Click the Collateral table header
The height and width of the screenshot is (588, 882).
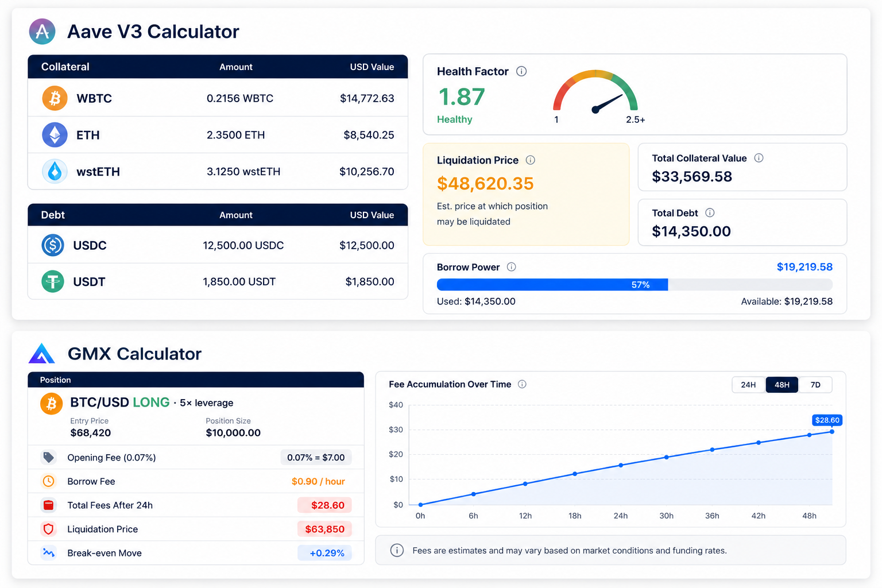click(x=218, y=67)
